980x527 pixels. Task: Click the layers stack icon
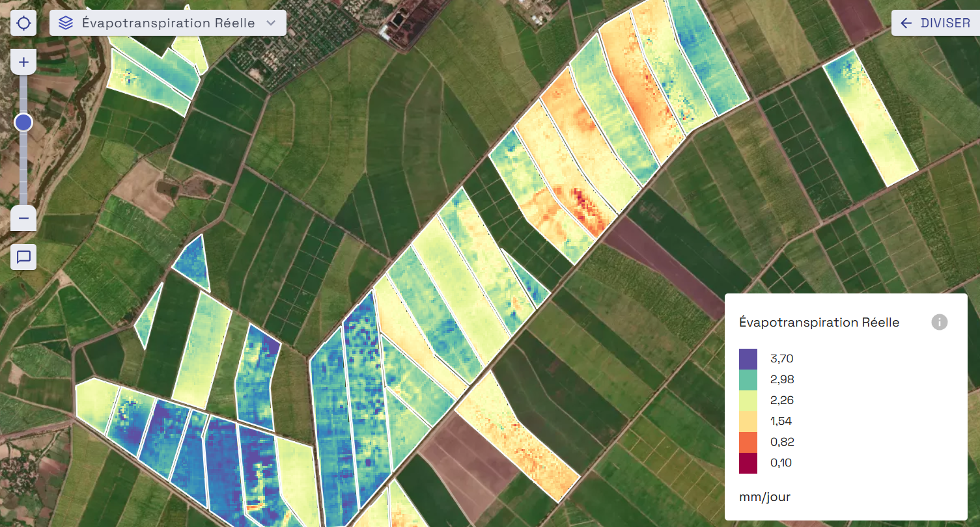tap(66, 23)
